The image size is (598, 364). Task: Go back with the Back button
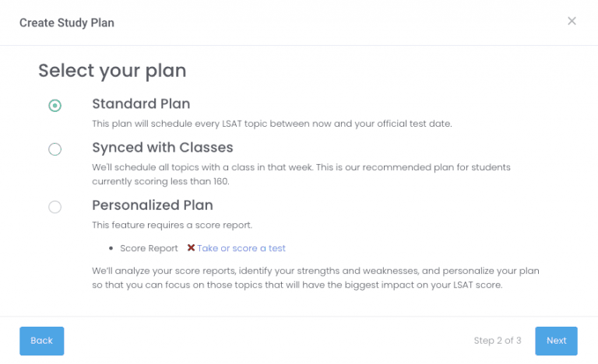41,341
